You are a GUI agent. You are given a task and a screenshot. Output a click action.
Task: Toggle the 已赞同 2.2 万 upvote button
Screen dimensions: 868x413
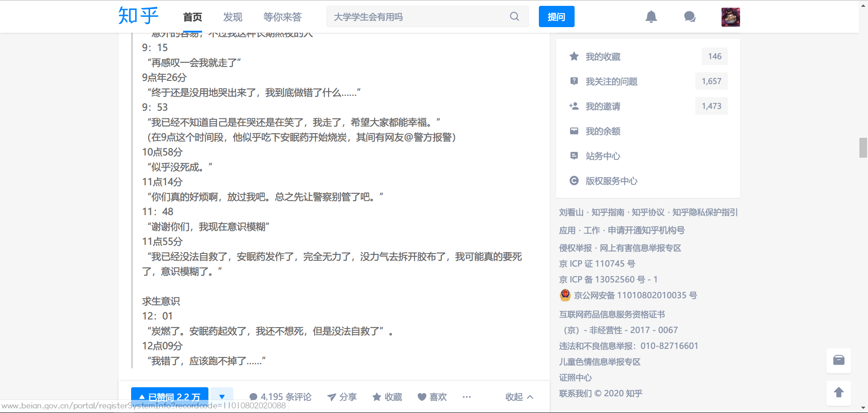(x=170, y=395)
